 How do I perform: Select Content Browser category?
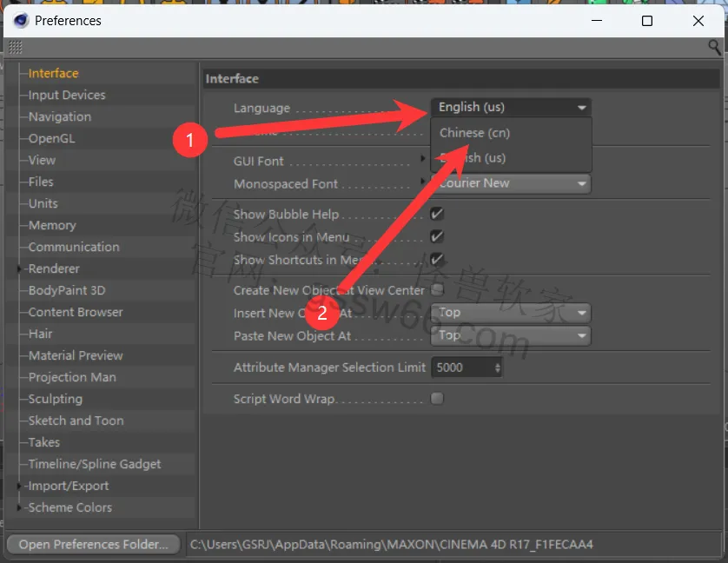[x=76, y=312]
